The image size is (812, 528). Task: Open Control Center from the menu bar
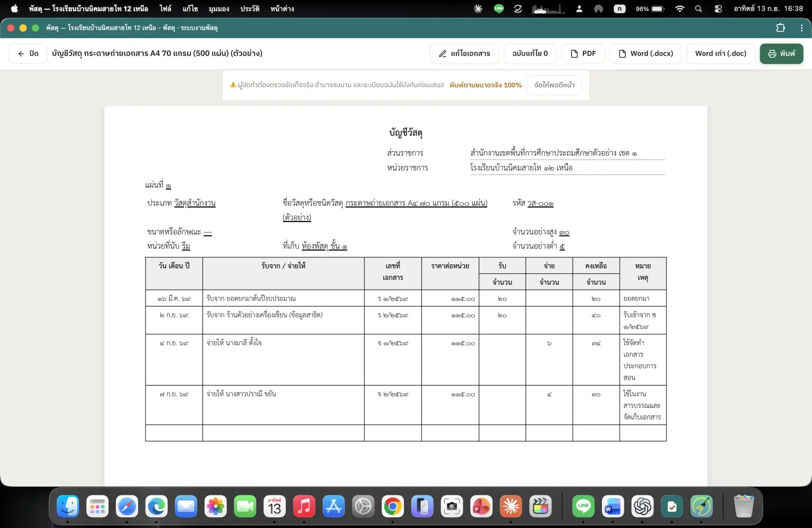tap(718, 9)
